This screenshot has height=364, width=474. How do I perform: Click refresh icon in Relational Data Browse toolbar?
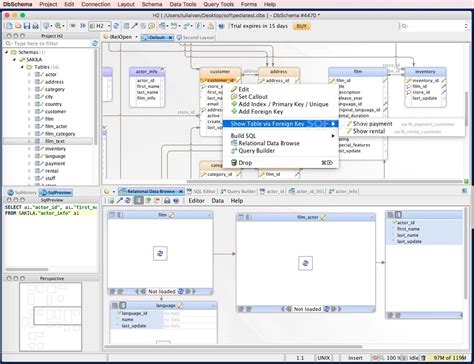(x=127, y=201)
